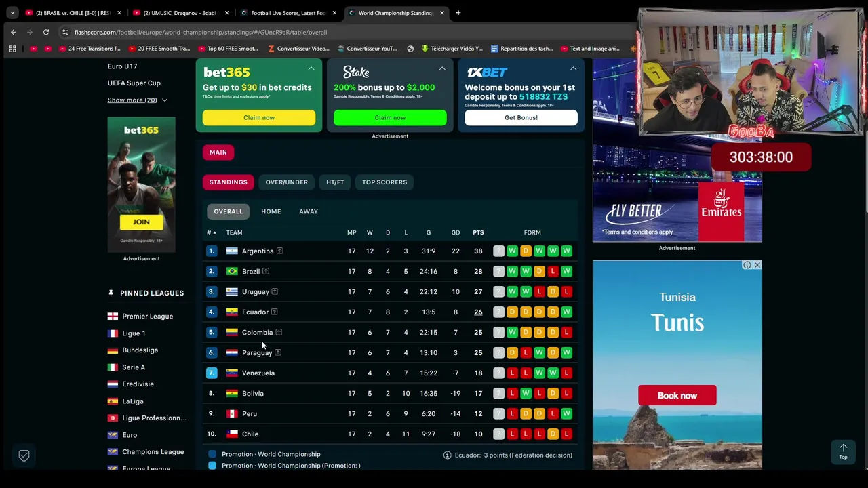Switch to HT/FT tab

pos(335,182)
